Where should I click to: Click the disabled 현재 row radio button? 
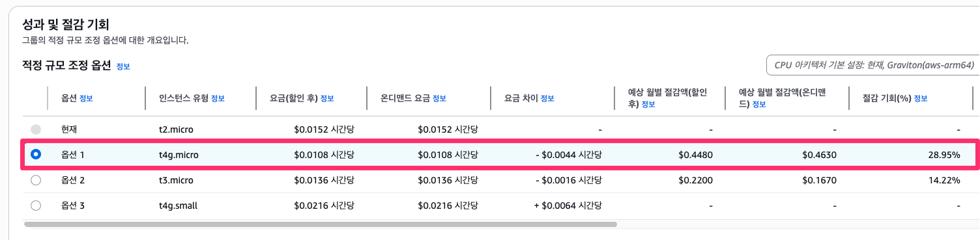[x=36, y=129]
